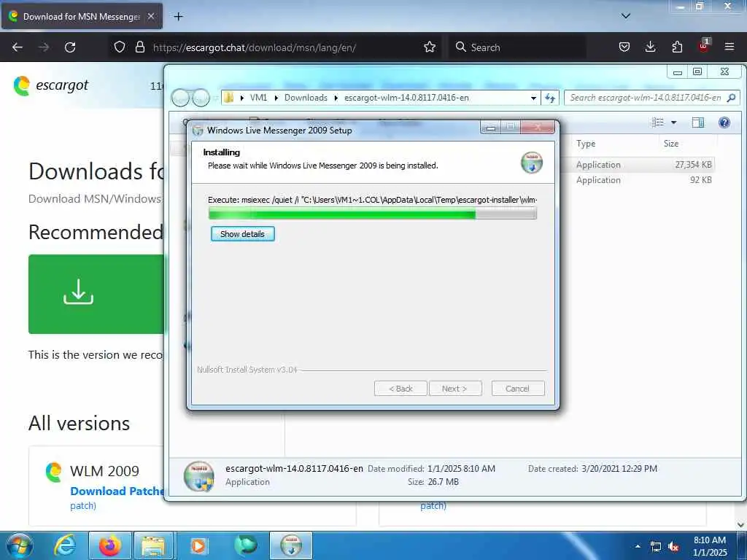Click the Setup title bar installer icon
Screen dimensions: 747x560
tap(198, 131)
